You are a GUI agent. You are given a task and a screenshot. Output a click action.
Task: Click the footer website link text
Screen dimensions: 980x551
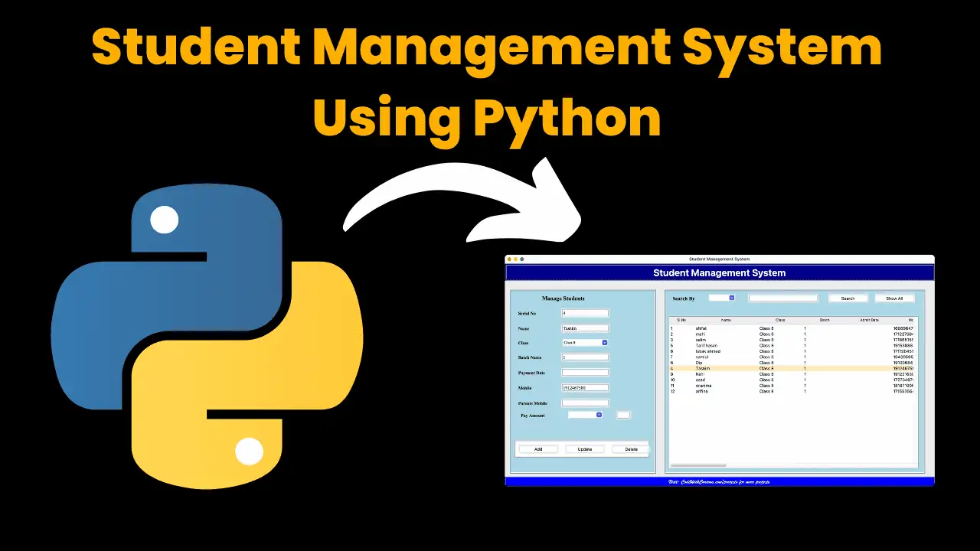pos(719,482)
